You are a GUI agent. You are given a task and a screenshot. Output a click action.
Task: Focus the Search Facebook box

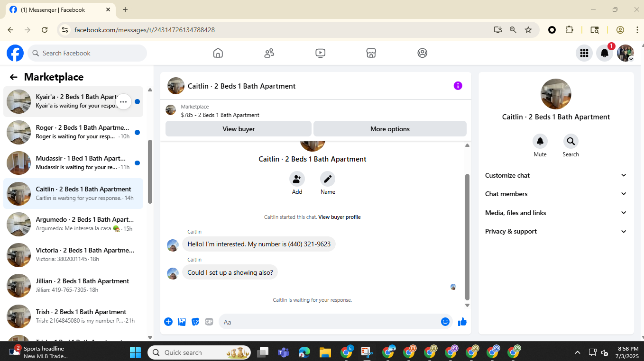87,53
